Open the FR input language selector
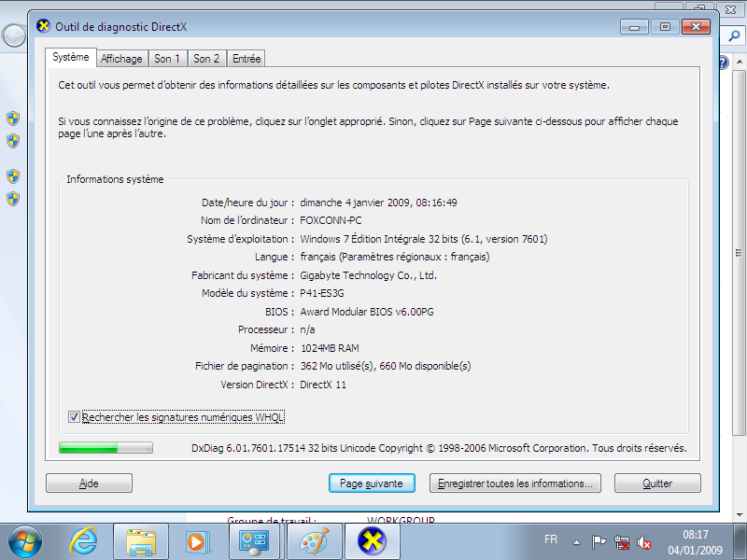Screen dimensions: 747x560 tap(551, 540)
